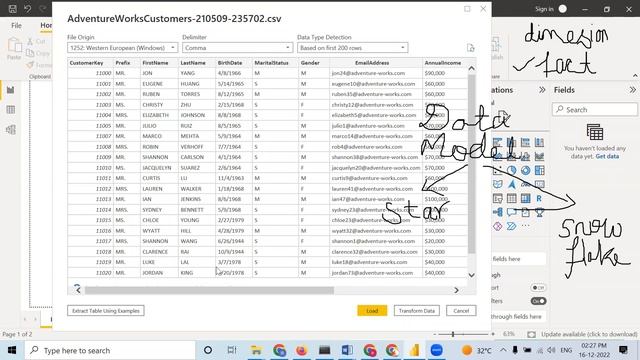Collapse the Fields pane with chevrons
Image resolution: width=640 pixels, height=360 pixels.
[633, 90]
